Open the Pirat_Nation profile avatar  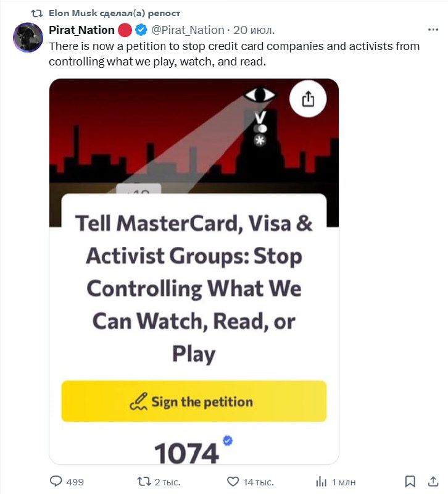pos(28,37)
